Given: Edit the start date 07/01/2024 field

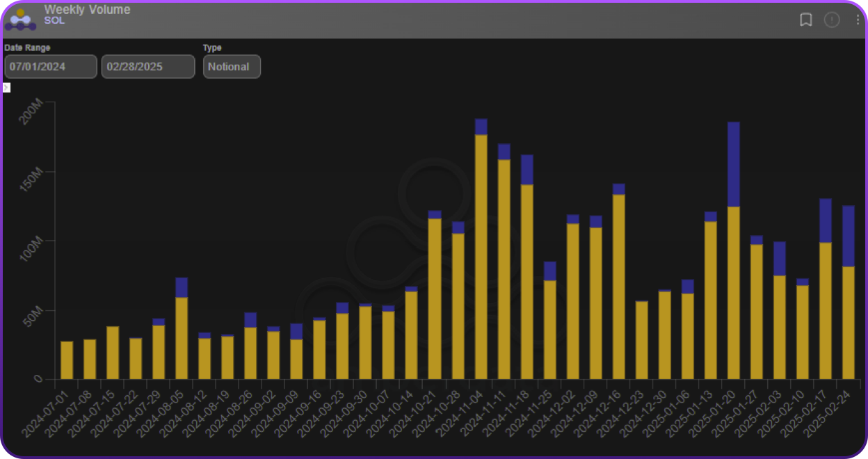Looking at the screenshot, I should tap(51, 67).
